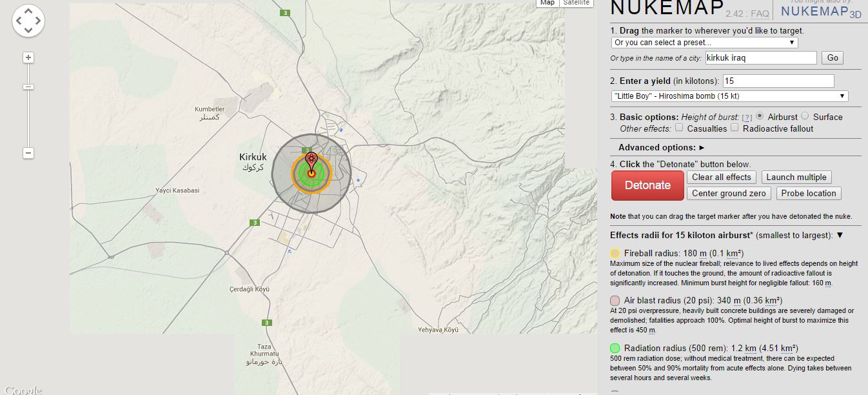The height and width of the screenshot is (395, 868).
Task: Open the NUKEMAP3D link
Action: click(821, 11)
